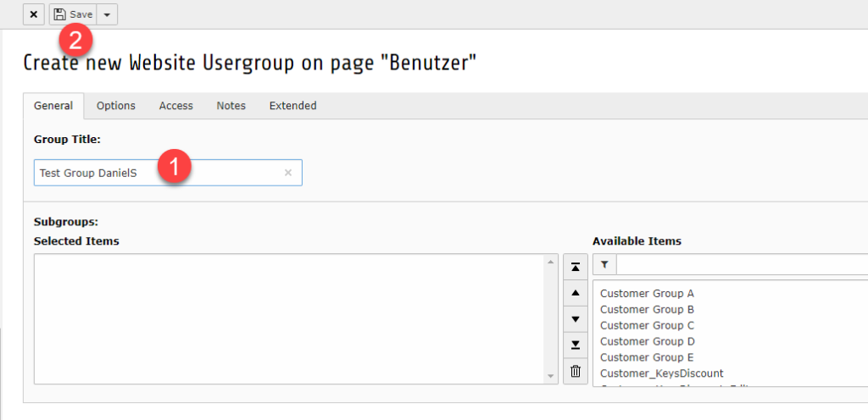
Task: Click the close (X) button in toolbar
Action: tap(33, 14)
